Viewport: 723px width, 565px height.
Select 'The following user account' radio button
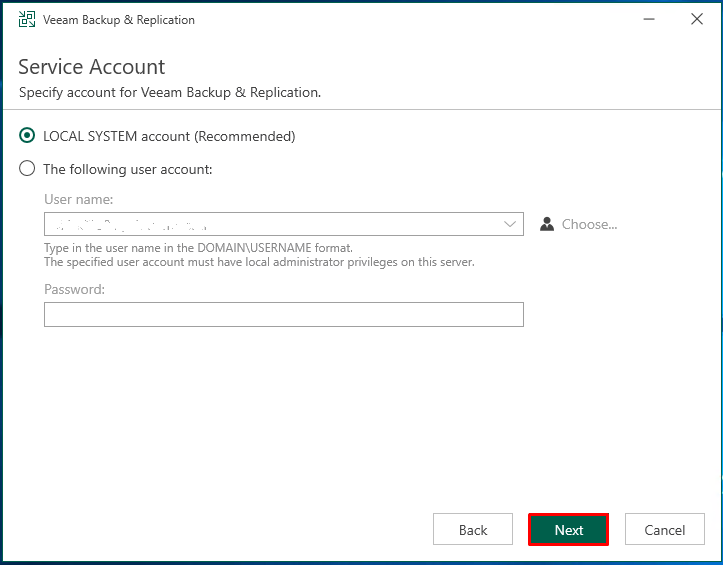(27, 168)
